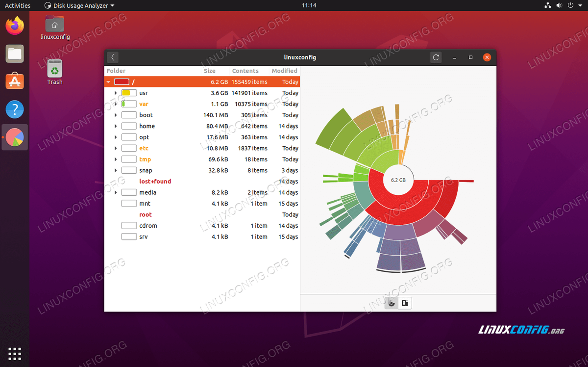The width and height of the screenshot is (588, 367).
Task: Open the Trash icon on the desktop
Action: pyautogui.click(x=55, y=72)
